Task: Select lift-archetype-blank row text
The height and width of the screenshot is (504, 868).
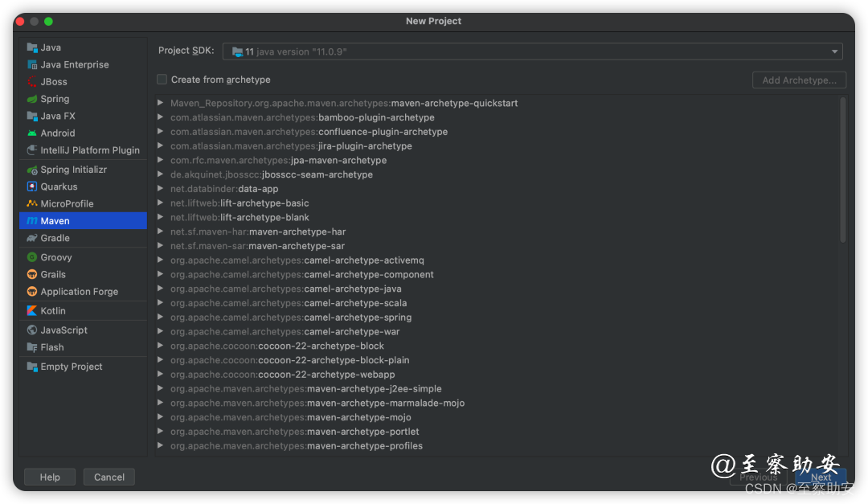Action: [240, 218]
